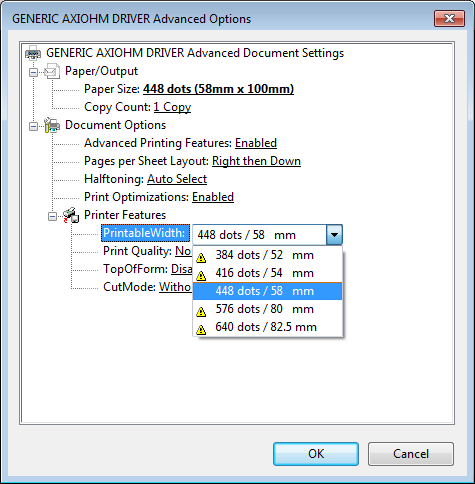This screenshot has width=475, height=484.
Task: Choose 640 dots / 82.5 mm width
Action: coord(268,327)
